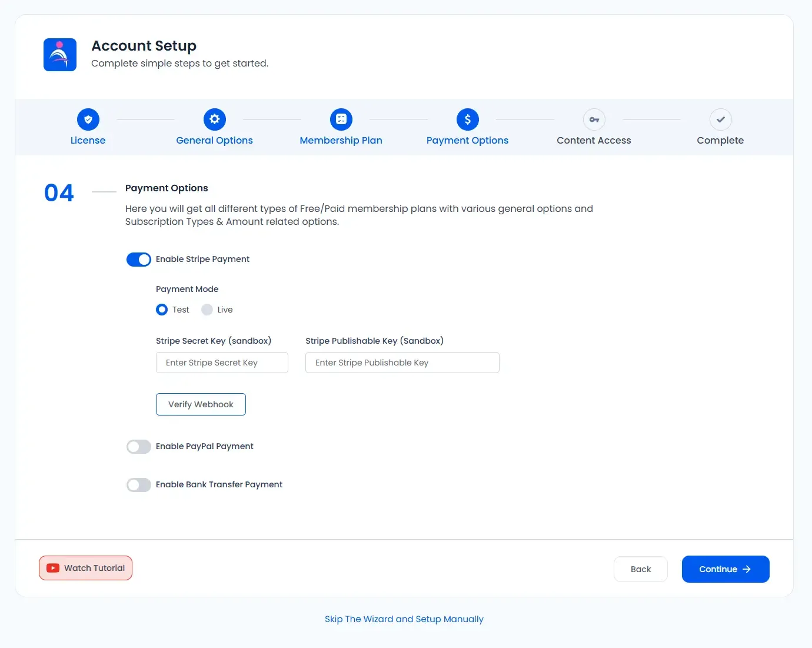Image resolution: width=812 pixels, height=648 pixels.
Task: Go to the License step
Action: 88,140
